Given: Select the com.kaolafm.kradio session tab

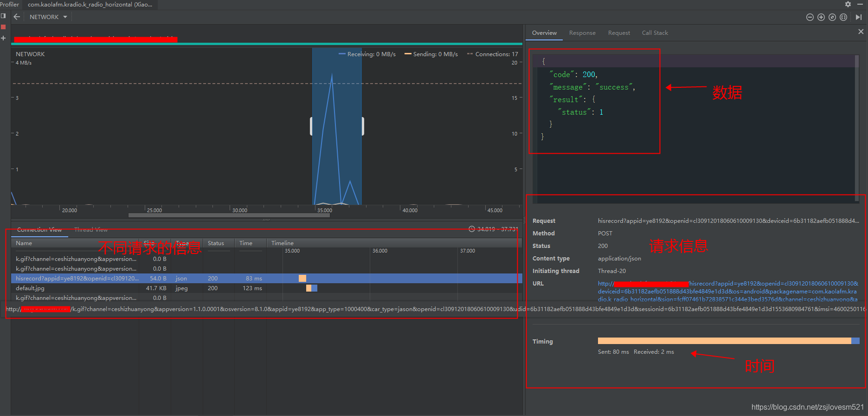Looking at the screenshot, I should coord(90,5).
